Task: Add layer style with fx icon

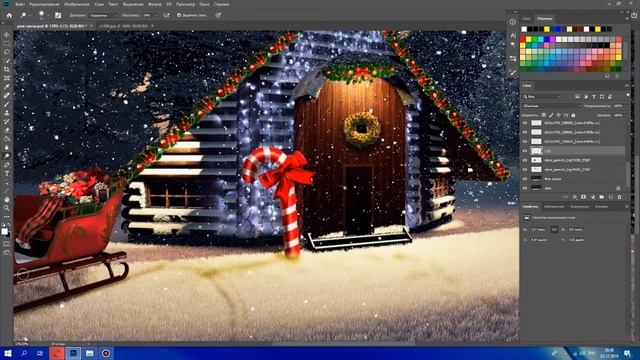Action: [575, 197]
